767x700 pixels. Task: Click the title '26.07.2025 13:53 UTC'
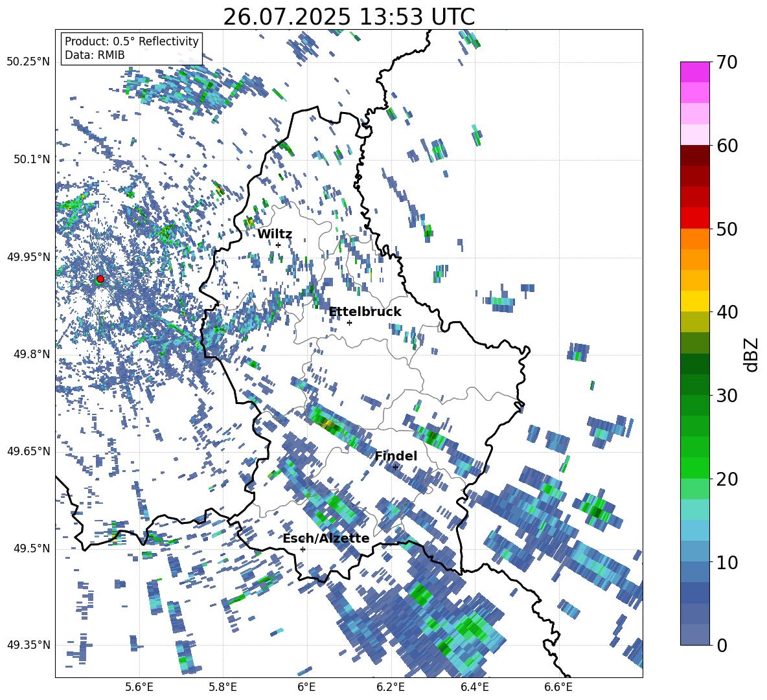click(349, 17)
